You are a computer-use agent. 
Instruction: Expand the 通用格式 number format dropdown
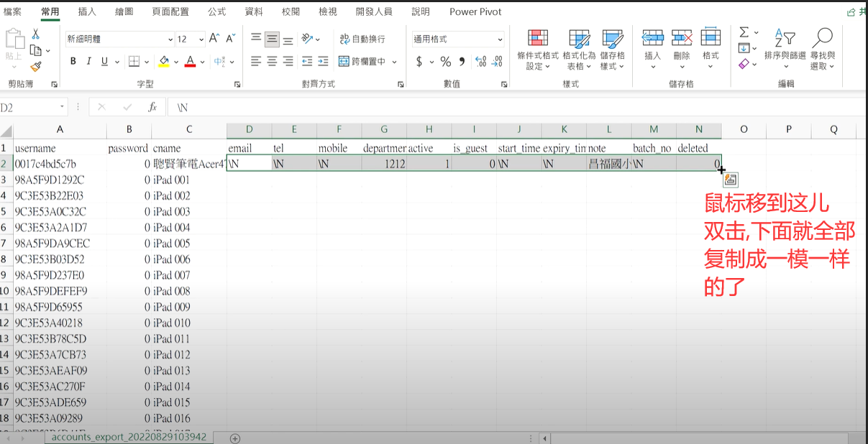[x=499, y=40]
